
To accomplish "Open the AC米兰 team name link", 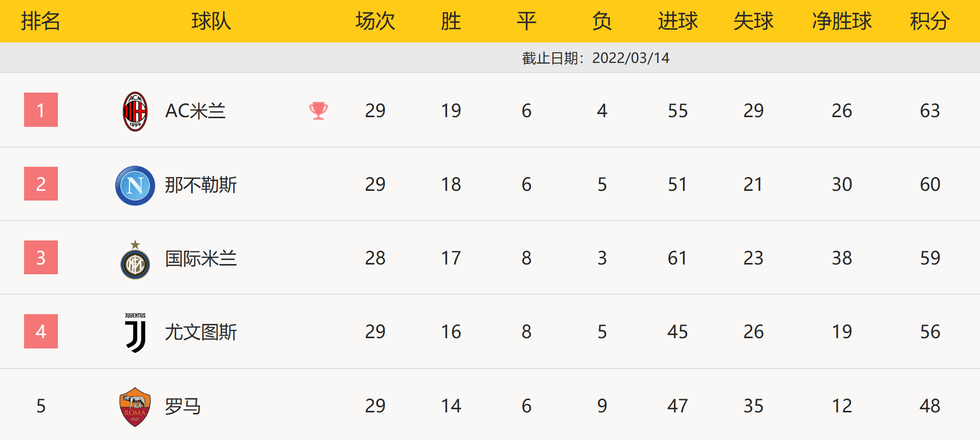I will click(195, 111).
